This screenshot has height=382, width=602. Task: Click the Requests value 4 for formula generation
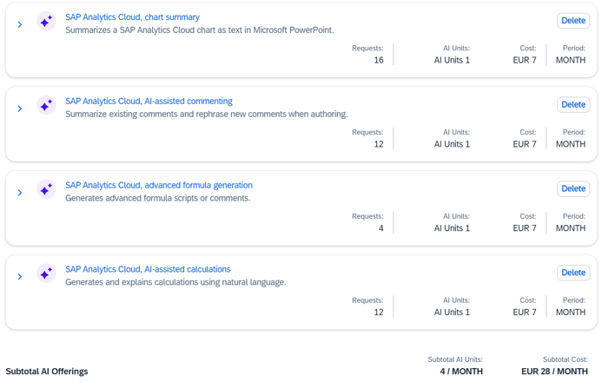pyautogui.click(x=381, y=228)
